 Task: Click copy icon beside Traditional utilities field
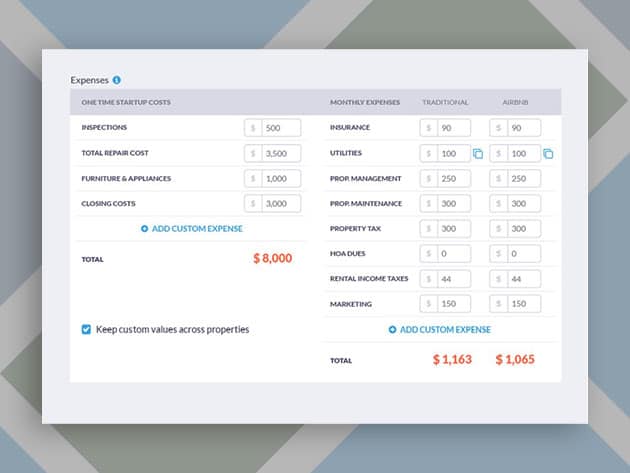tap(478, 154)
